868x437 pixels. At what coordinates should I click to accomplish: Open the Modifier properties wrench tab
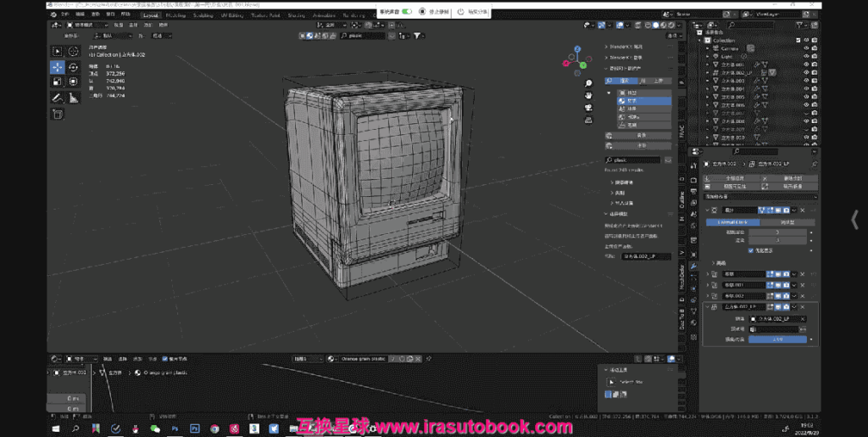[x=693, y=266]
